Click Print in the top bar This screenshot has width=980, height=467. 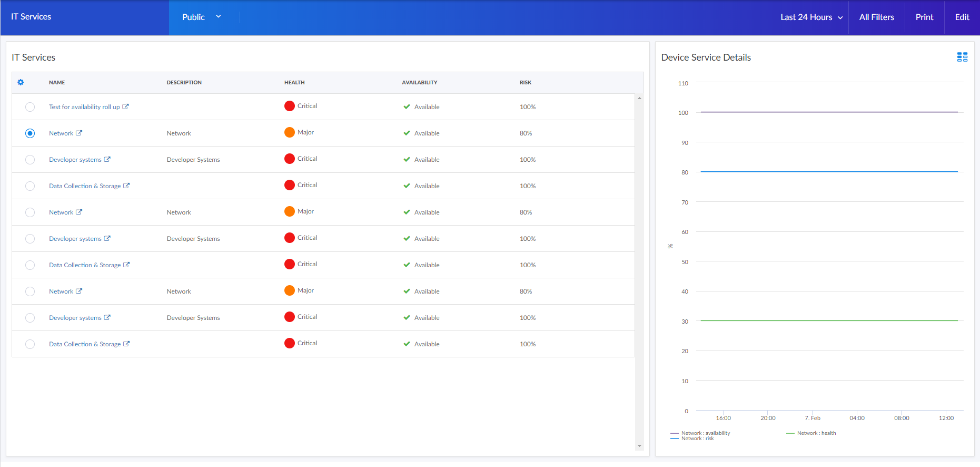[x=924, y=17]
